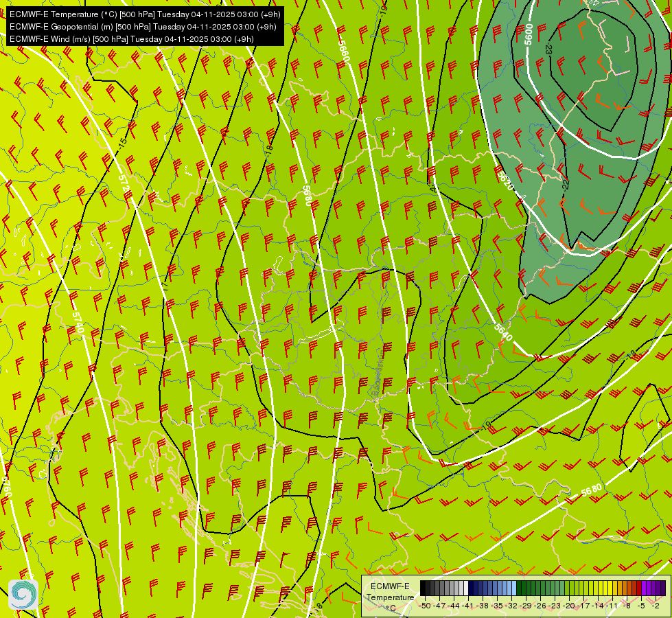
Task: Click legend tick label -20
Action: pos(570,606)
